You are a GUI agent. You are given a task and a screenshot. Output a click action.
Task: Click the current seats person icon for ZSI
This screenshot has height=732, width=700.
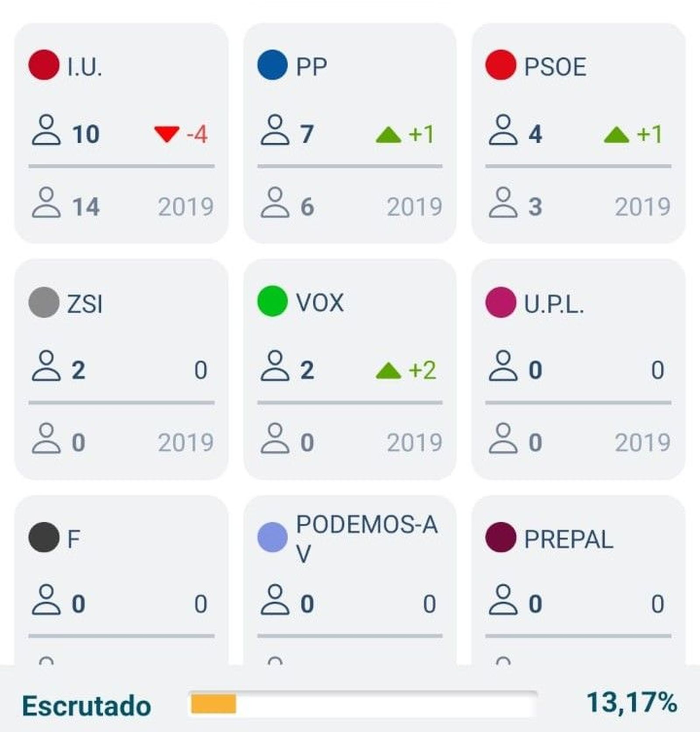(46, 366)
